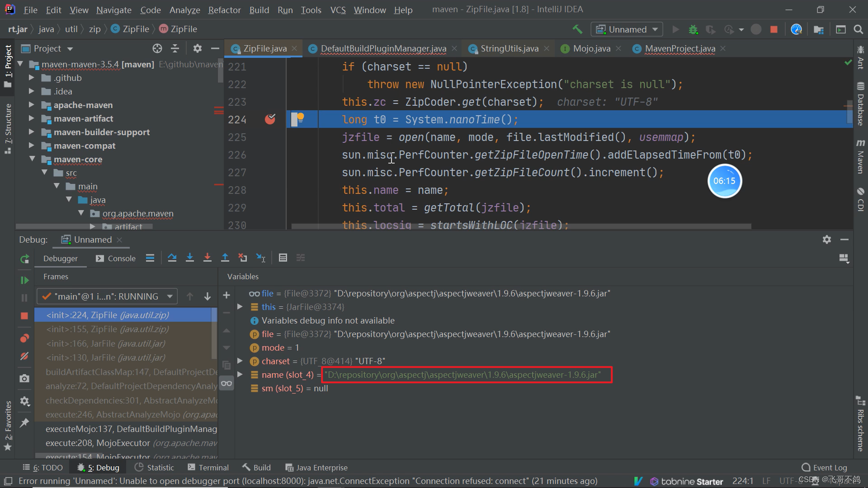This screenshot has height=488, width=868.
Task: Select maven-artifact module in project tree
Action: click(83, 119)
